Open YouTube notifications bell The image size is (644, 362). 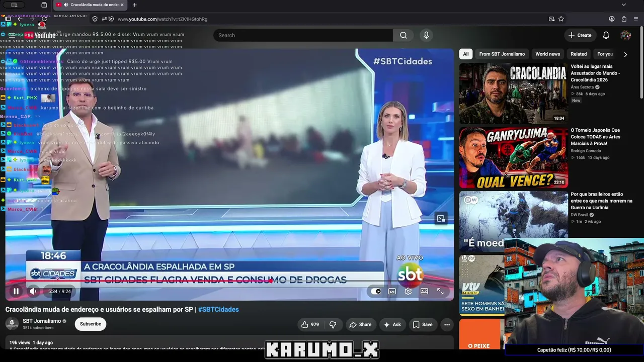606,35
